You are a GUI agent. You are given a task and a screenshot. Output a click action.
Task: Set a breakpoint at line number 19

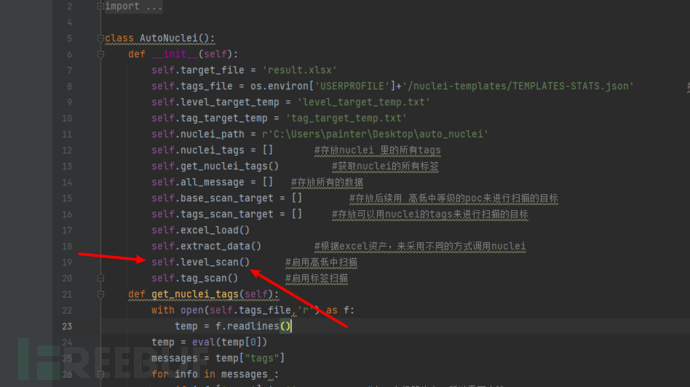tap(67, 262)
